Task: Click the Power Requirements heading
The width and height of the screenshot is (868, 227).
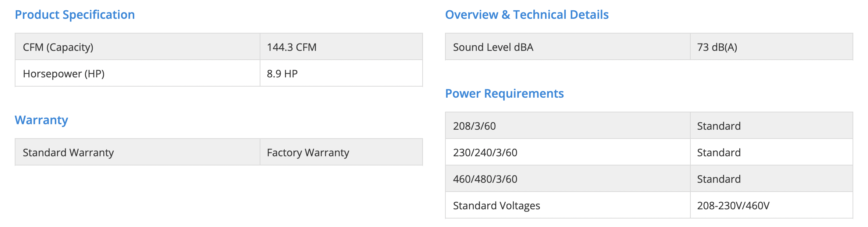Action: (x=504, y=94)
